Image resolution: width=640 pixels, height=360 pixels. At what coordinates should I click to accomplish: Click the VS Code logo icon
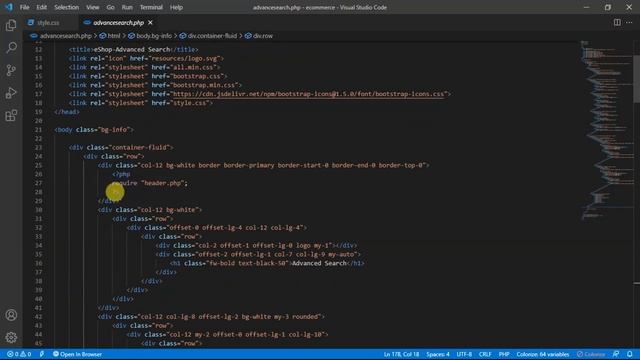pyautogui.click(x=9, y=7)
